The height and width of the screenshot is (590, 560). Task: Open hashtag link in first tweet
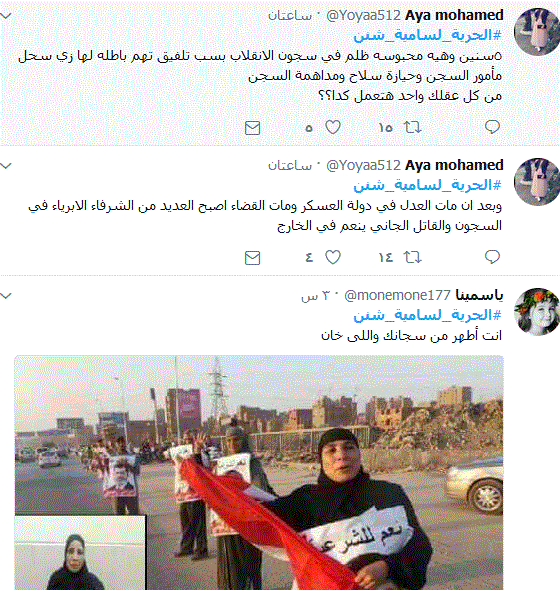[428, 35]
